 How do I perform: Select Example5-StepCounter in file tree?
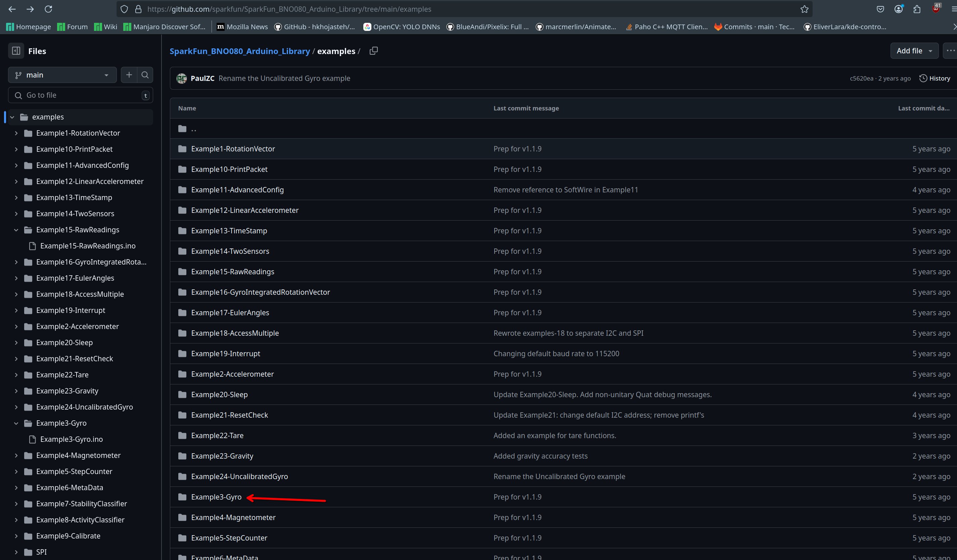[x=74, y=472]
